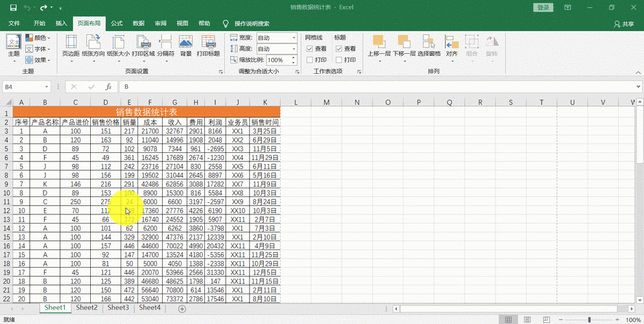Open the Themes (主题) gallery button
The image size is (644, 324).
pos(14,48)
